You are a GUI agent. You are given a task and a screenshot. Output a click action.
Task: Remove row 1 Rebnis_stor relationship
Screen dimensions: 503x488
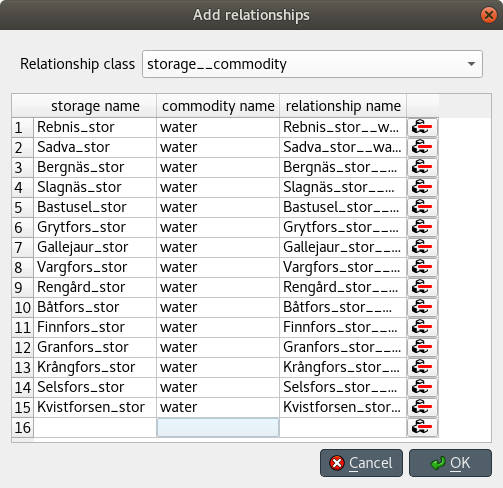[422, 127]
